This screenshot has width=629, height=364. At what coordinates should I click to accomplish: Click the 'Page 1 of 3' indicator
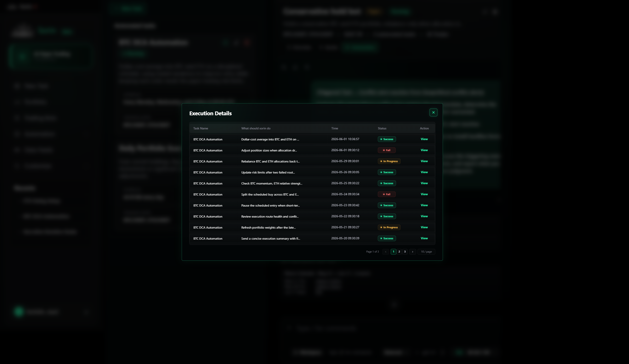[372, 252]
